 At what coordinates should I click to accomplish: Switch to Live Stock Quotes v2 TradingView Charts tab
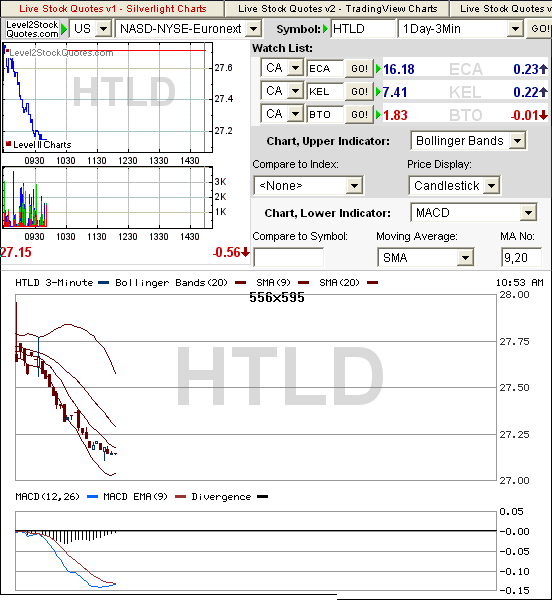(x=337, y=8)
